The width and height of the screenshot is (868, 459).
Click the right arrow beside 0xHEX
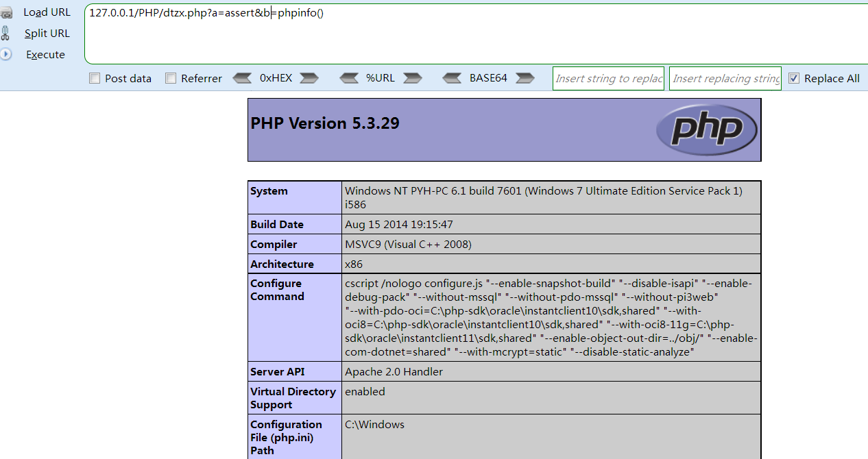point(309,78)
